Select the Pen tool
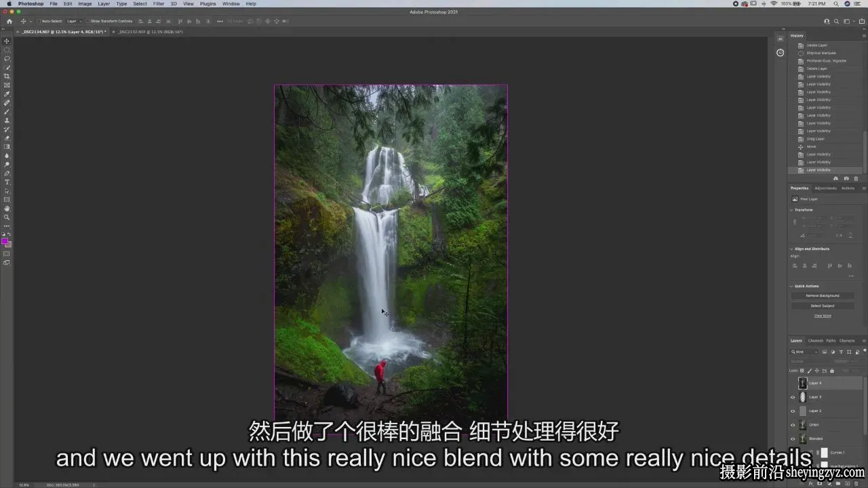This screenshot has height=488, width=868. coord(7,174)
